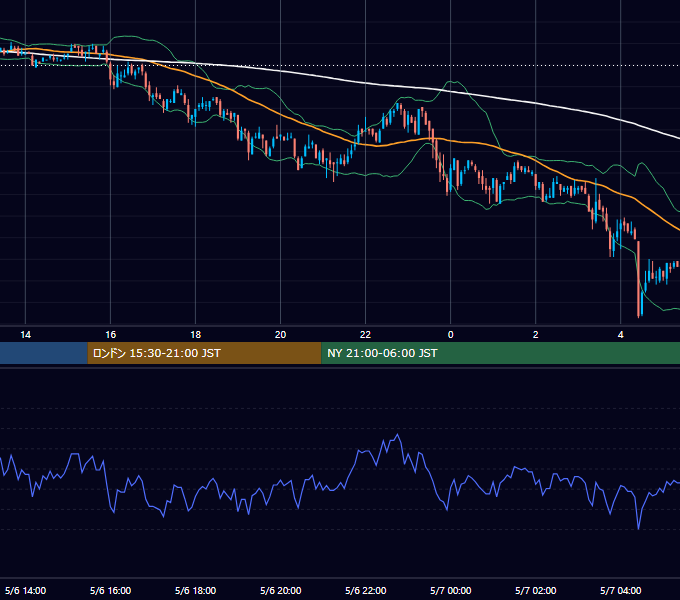The width and height of the screenshot is (680, 600).
Task: Click the 5/6 14:00 label on oscillator axis
Action: pyautogui.click(x=26, y=590)
